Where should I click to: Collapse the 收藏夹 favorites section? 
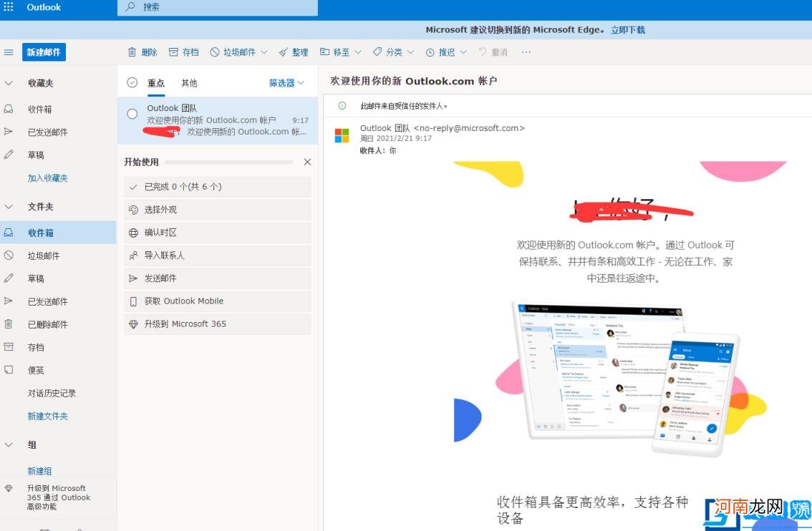coord(9,82)
